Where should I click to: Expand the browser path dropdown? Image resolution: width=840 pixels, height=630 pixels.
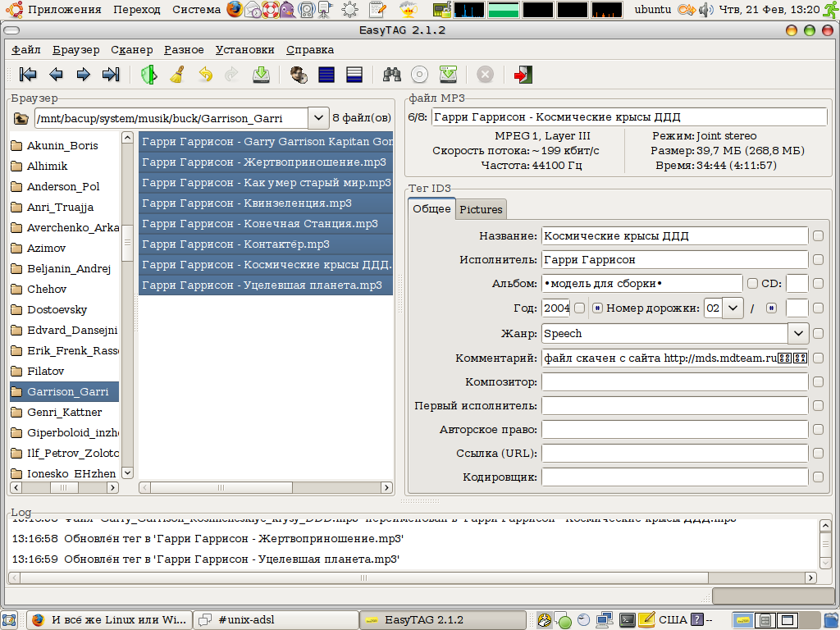[318, 118]
